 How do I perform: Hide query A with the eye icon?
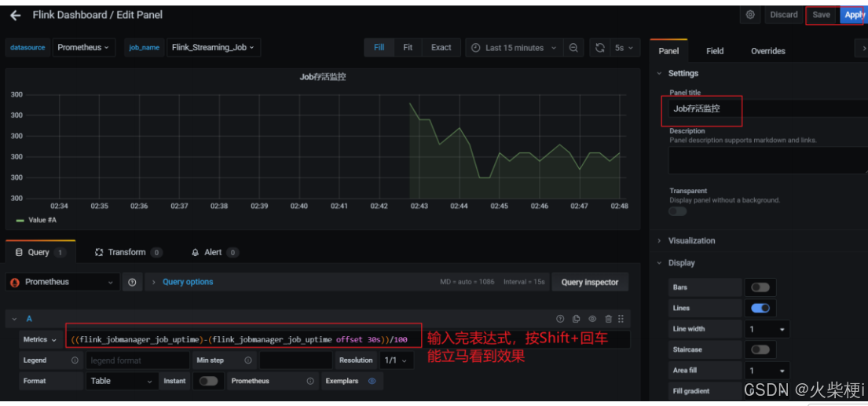tap(592, 319)
